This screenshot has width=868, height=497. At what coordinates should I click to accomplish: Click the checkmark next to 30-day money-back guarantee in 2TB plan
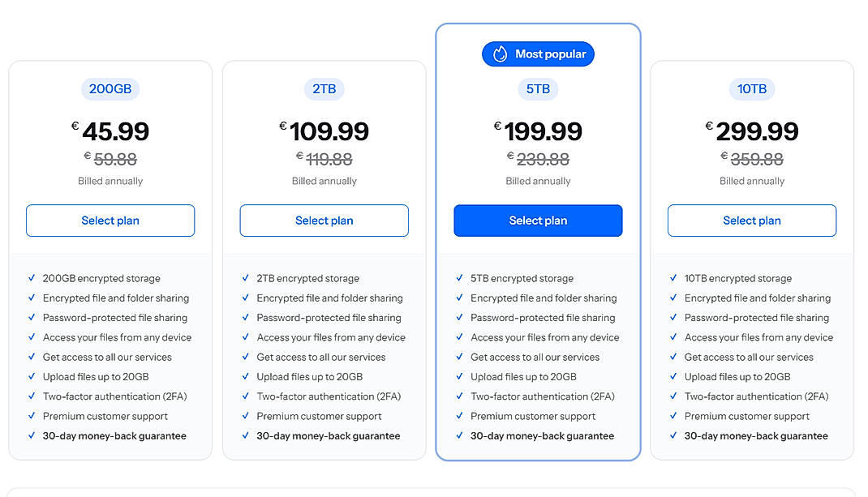[x=246, y=435]
